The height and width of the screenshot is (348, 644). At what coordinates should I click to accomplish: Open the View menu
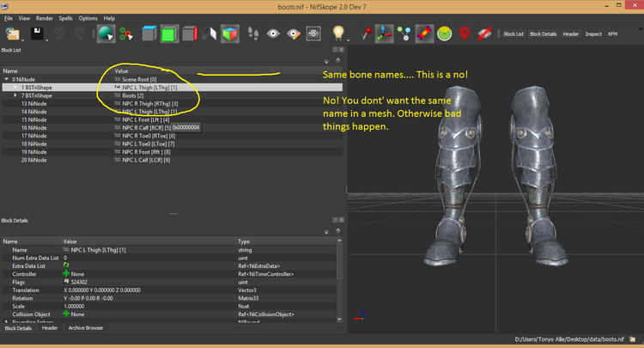click(24, 18)
